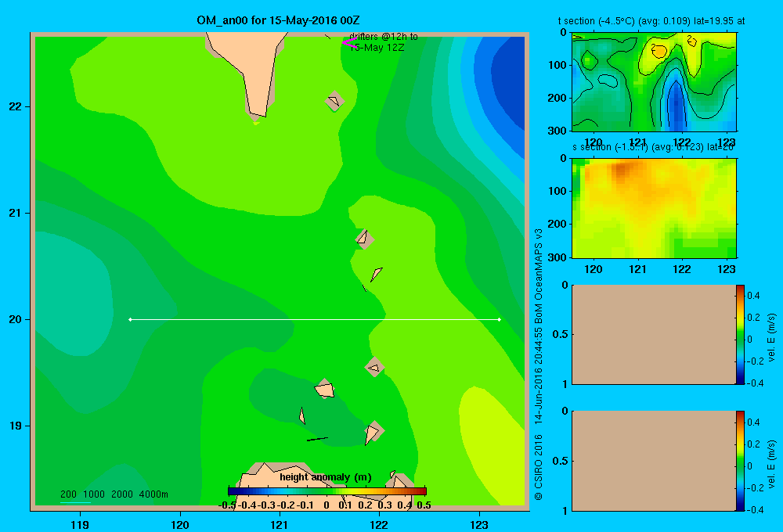Click the upper velocity color scale bar
Image resolution: width=783 pixels, height=532 pixels.
[740, 334]
